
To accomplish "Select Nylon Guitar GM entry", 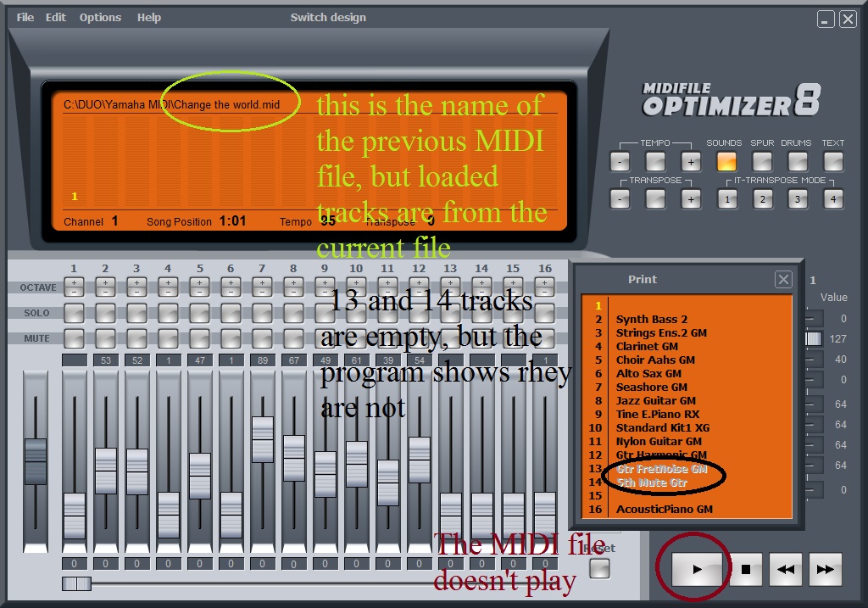I will coord(659,441).
